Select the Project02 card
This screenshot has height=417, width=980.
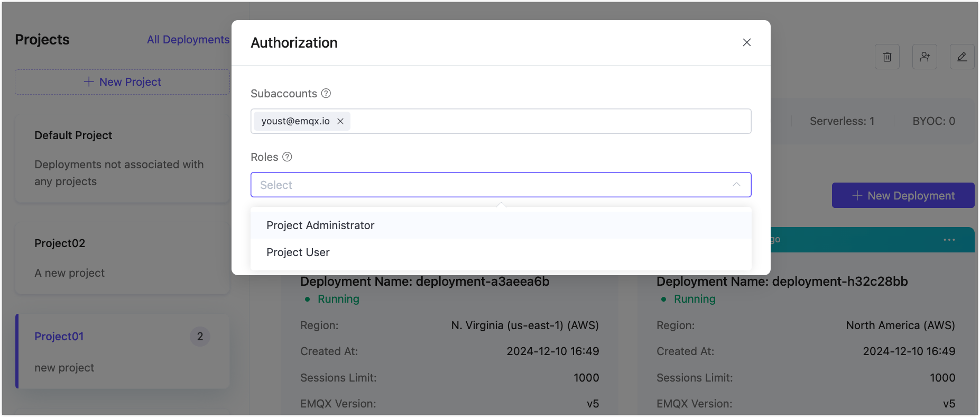[x=122, y=258]
